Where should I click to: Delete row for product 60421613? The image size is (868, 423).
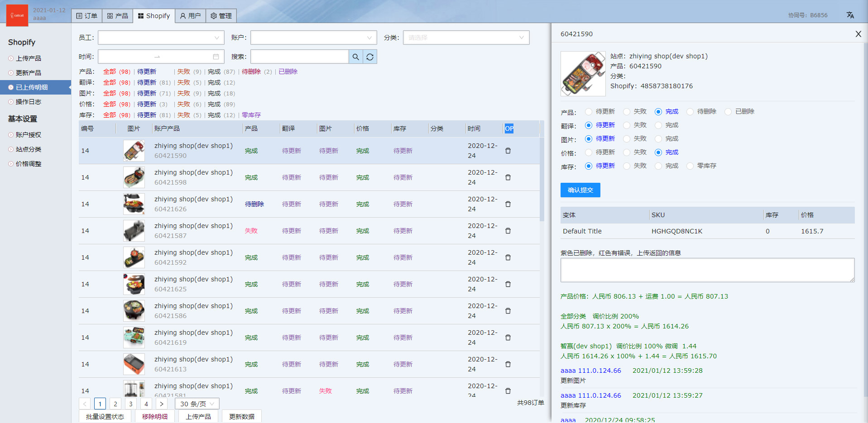(508, 364)
